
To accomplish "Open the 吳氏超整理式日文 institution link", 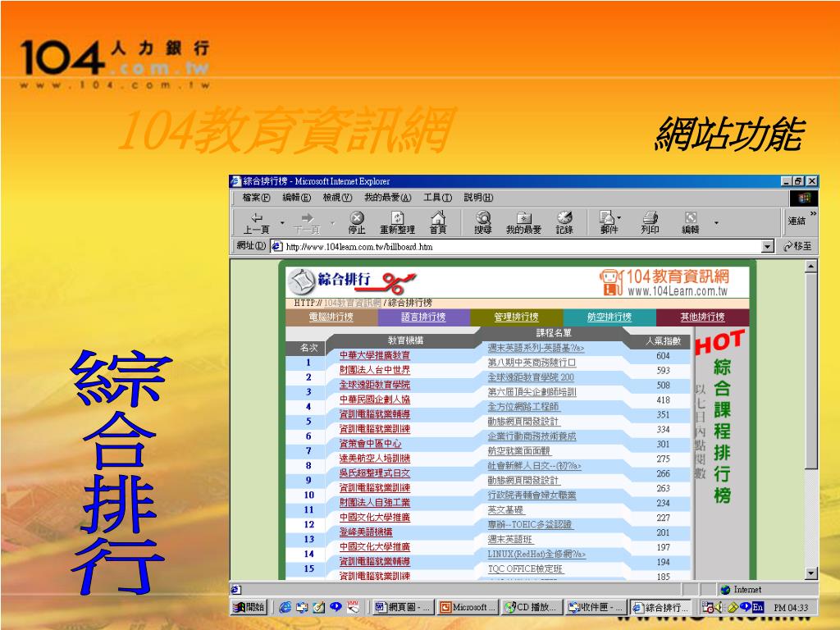I will pos(374,473).
